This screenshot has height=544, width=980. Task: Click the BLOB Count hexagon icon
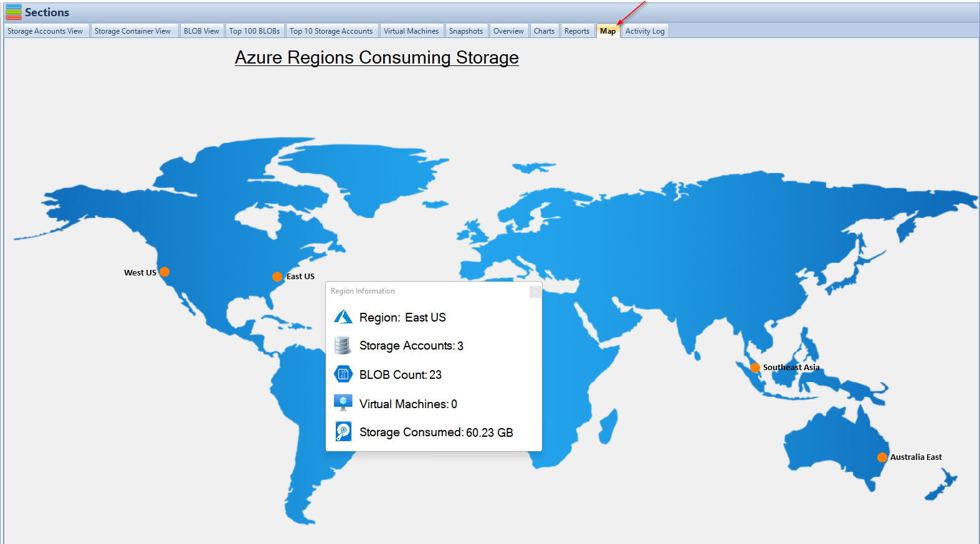[x=343, y=374]
